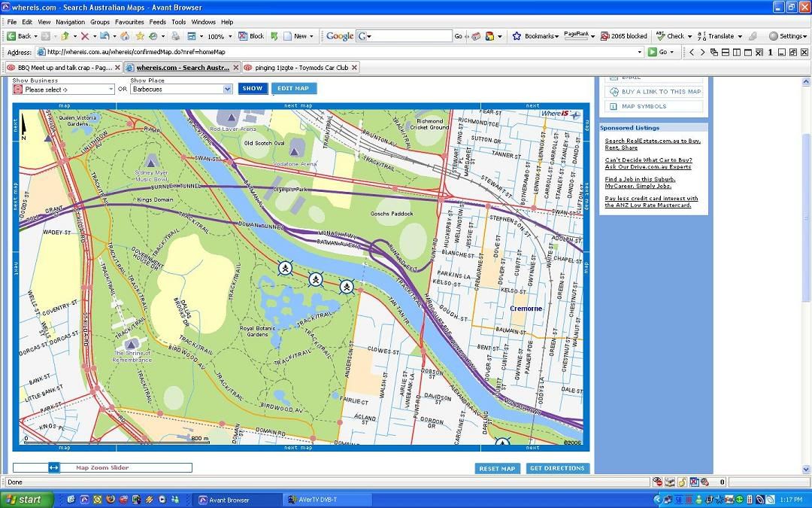Open the MAP SYMBOLS link
The image size is (812, 508).
coord(644,106)
